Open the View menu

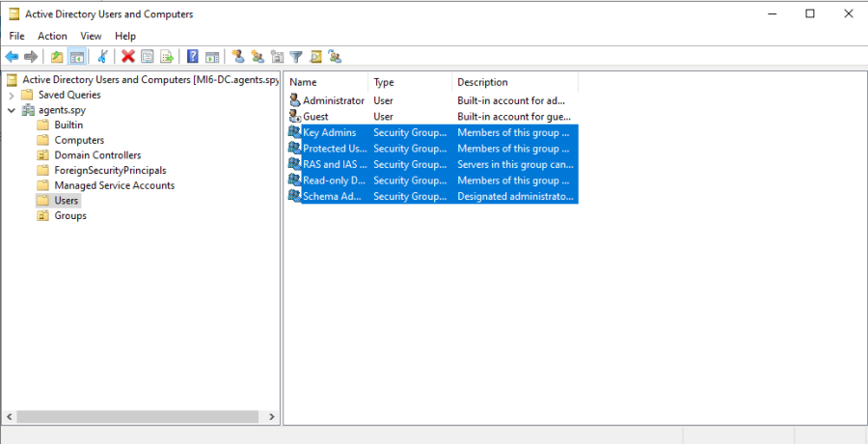tap(91, 36)
